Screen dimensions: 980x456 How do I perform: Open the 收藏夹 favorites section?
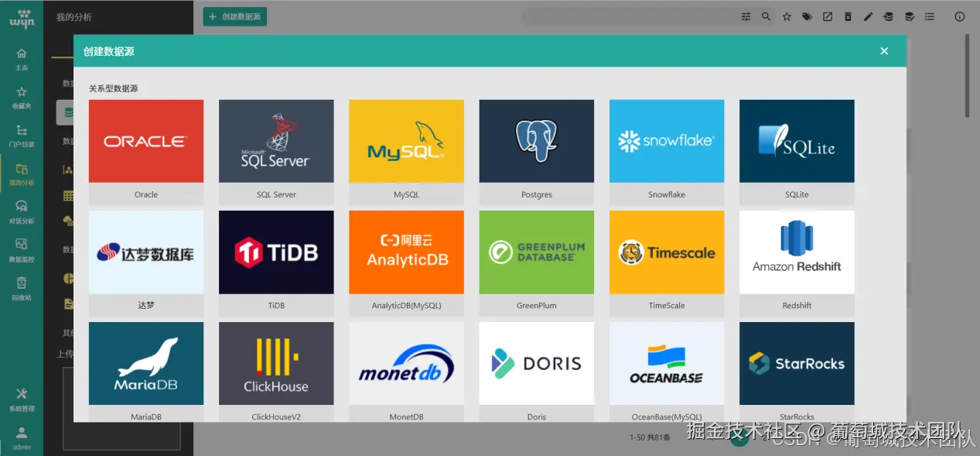coord(22,98)
